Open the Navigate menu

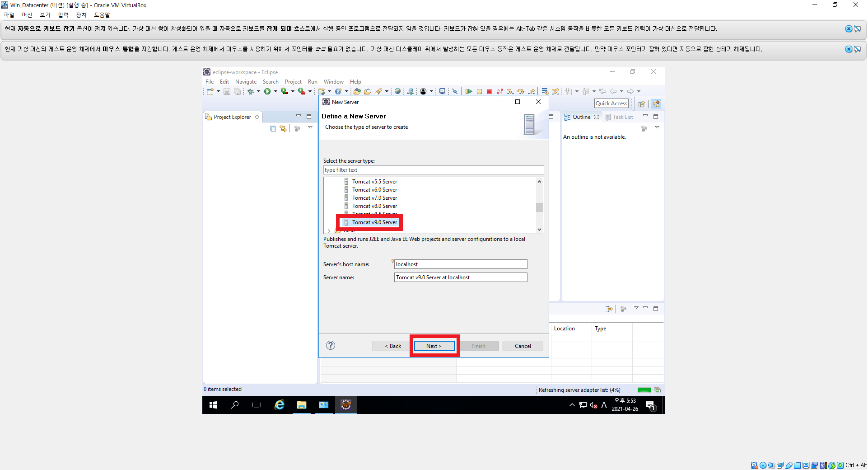pos(246,82)
